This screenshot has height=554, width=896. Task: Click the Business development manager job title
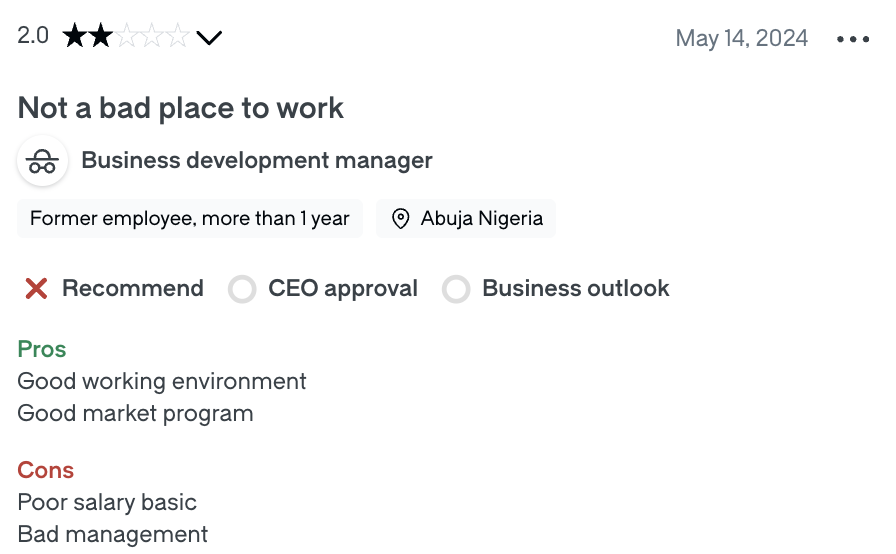coord(257,160)
